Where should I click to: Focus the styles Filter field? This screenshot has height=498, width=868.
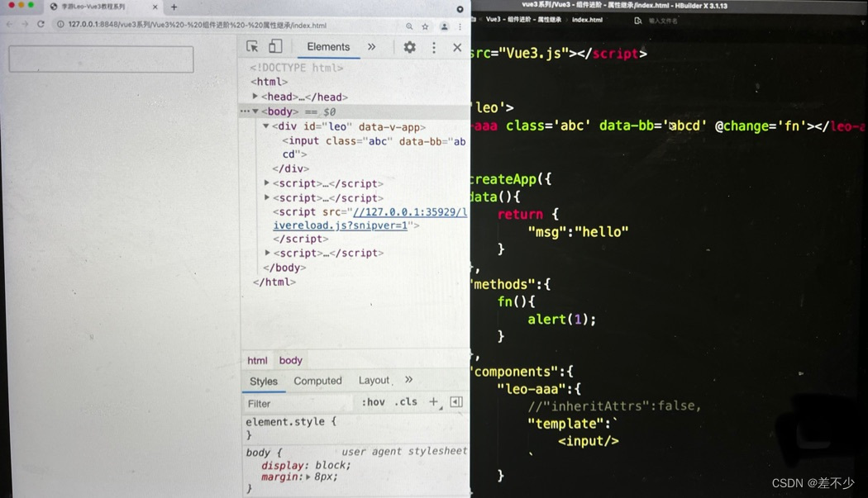[x=299, y=403]
